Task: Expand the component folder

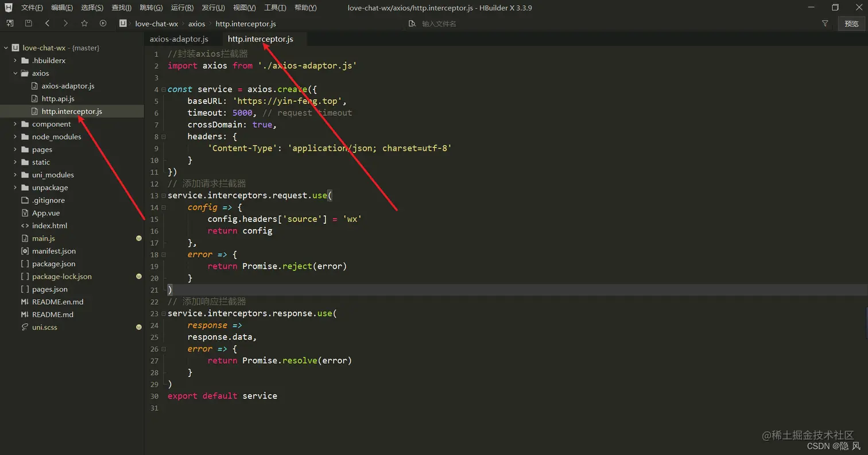Action: pyautogui.click(x=15, y=124)
